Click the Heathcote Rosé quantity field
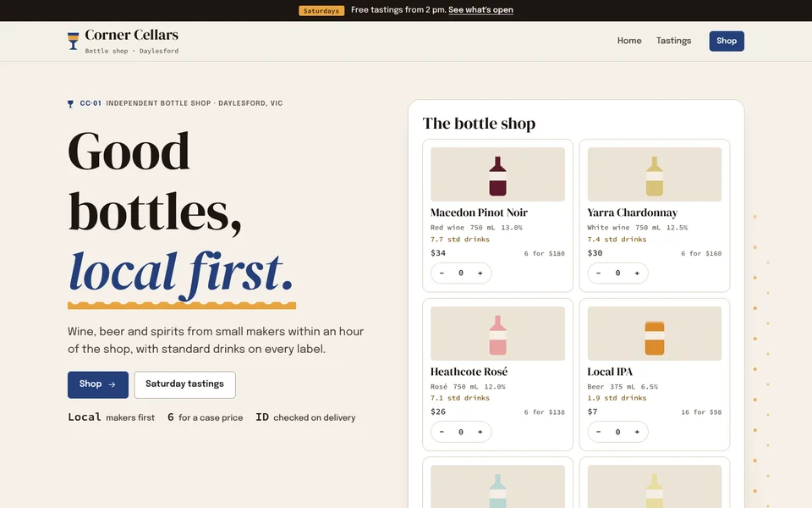 click(x=461, y=432)
